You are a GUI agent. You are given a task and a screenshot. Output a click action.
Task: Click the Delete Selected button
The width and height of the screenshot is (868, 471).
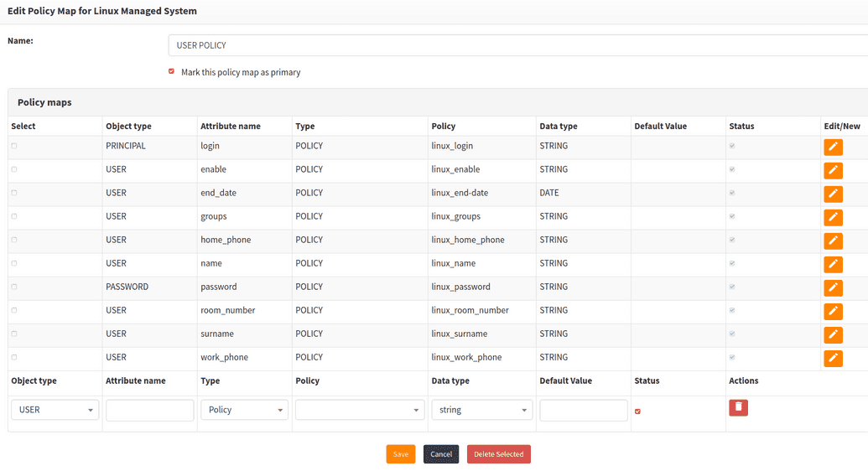499,454
